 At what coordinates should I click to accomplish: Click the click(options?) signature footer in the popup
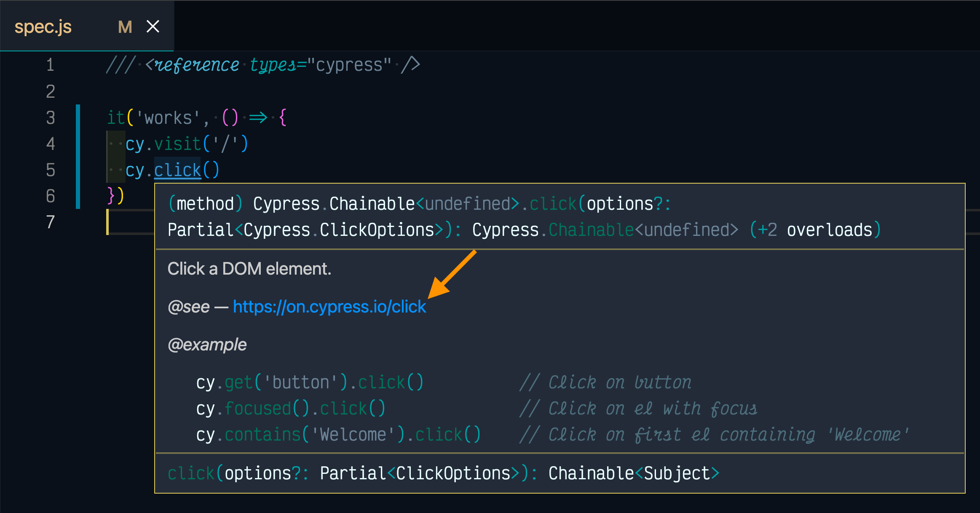443,473
